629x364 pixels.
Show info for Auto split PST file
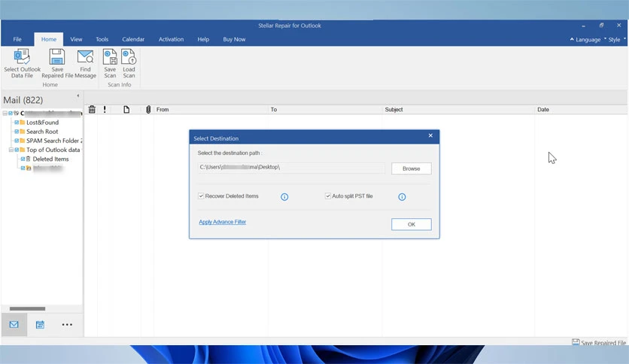(402, 197)
